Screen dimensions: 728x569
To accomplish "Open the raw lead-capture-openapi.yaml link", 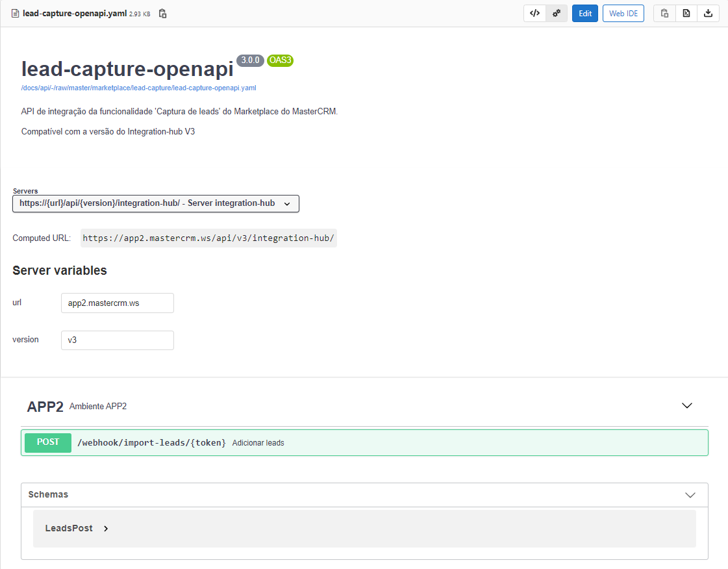I will tap(138, 88).
